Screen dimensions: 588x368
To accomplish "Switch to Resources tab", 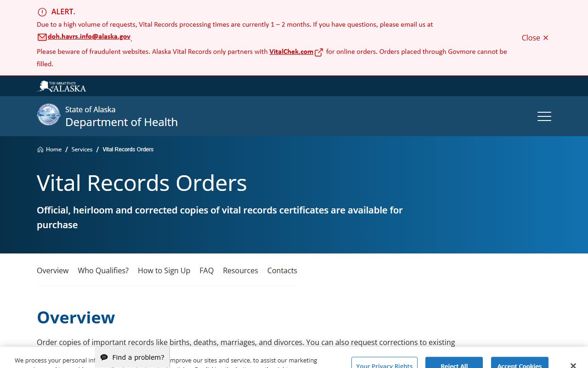I will pos(241,270).
